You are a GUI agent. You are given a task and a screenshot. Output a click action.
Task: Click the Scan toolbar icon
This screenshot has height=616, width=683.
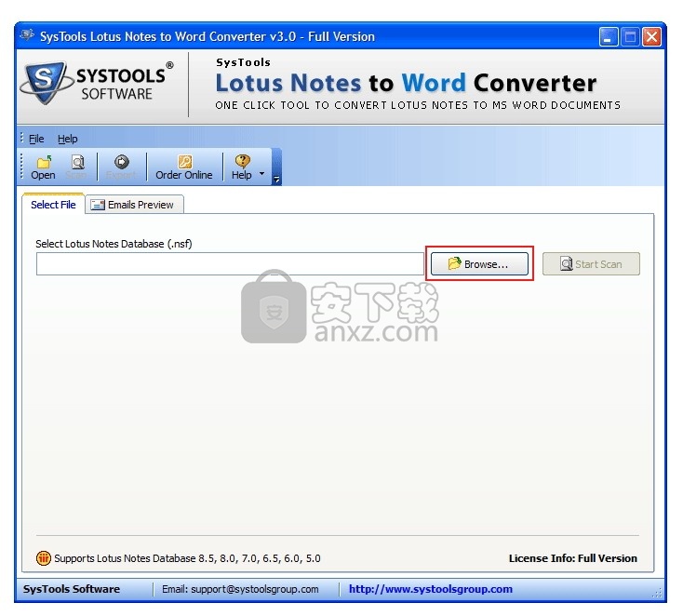point(78,162)
